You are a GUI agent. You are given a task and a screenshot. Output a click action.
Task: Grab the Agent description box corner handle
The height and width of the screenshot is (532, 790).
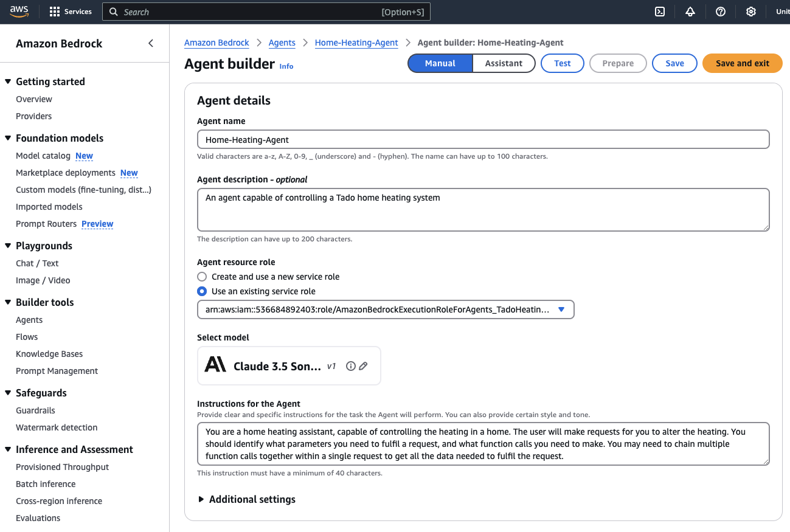coord(766,227)
